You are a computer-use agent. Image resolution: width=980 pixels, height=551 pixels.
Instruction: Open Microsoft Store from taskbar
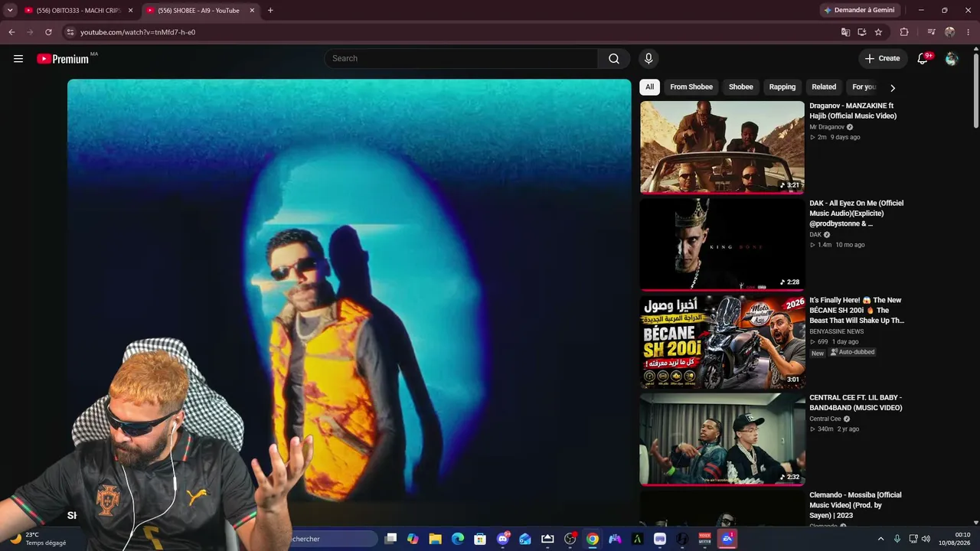[480, 539]
